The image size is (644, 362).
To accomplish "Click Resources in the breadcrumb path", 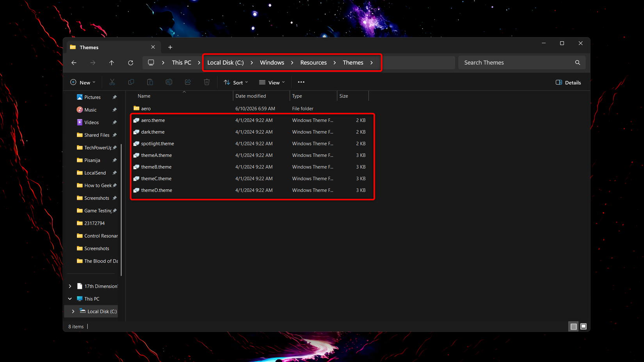I will pos(313,63).
